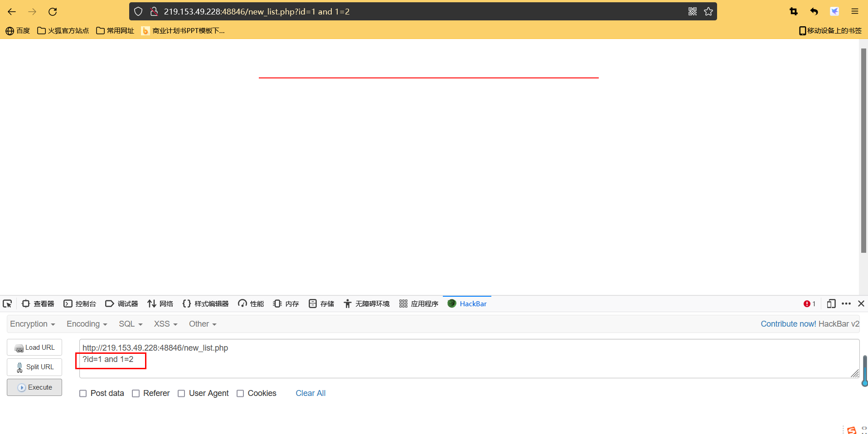Open the 无障碍环境 accessibility tab

coord(366,304)
